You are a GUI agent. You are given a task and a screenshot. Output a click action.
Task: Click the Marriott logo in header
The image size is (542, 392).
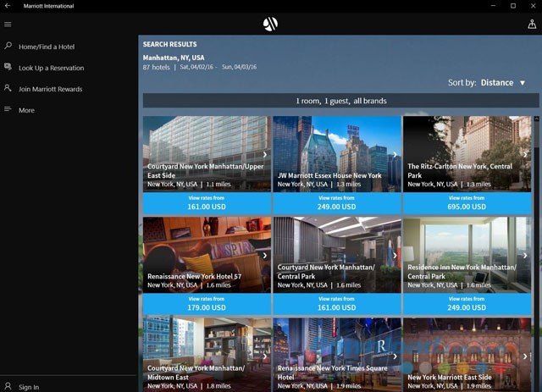pos(270,24)
